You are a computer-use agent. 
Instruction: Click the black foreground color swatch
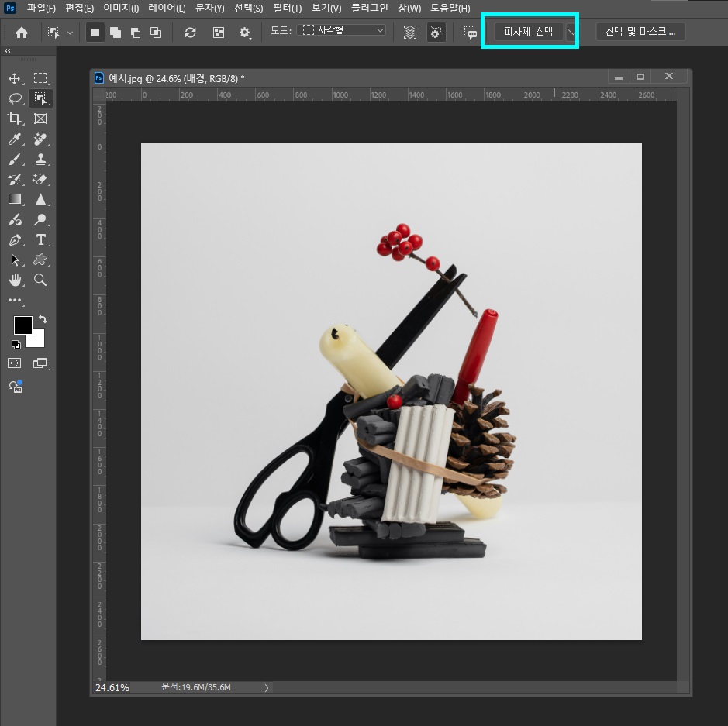pos(22,325)
